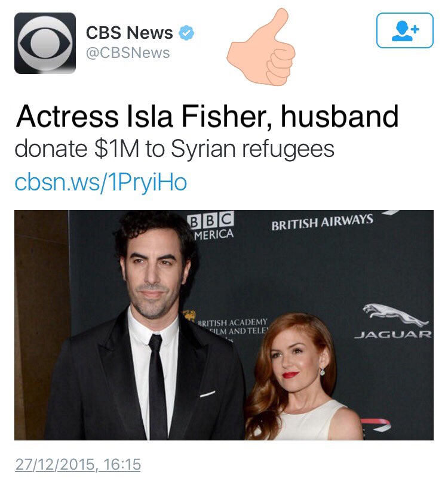
Task: Click the man's black necktie in photo
Action: [x=157, y=386]
